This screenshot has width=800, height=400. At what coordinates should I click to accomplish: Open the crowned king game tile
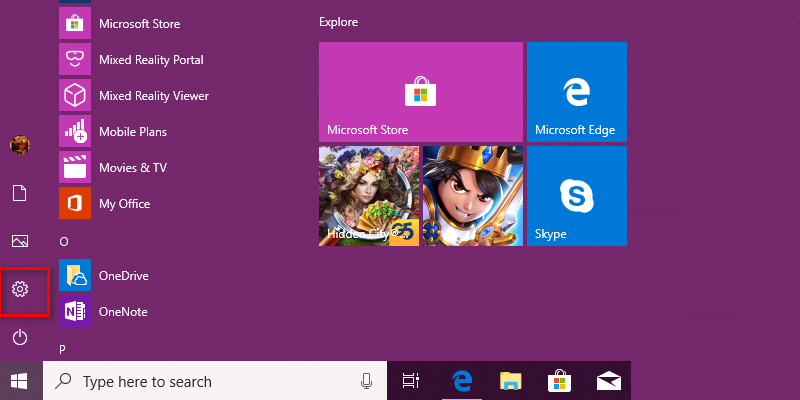pyautogui.click(x=473, y=196)
